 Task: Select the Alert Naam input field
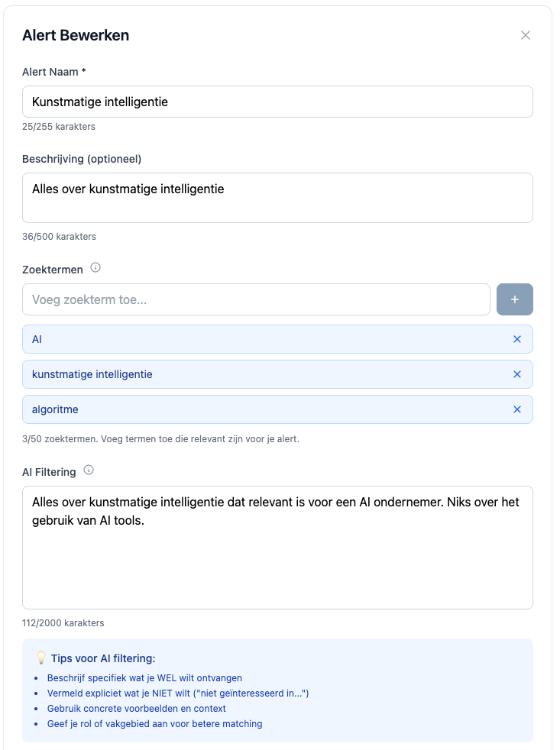tap(277, 101)
